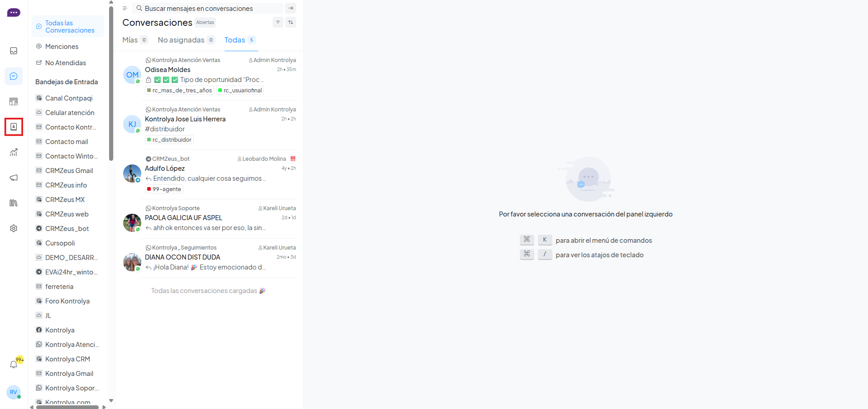
Task: Switch to the No asignadas tab
Action: (x=186, y=40)
